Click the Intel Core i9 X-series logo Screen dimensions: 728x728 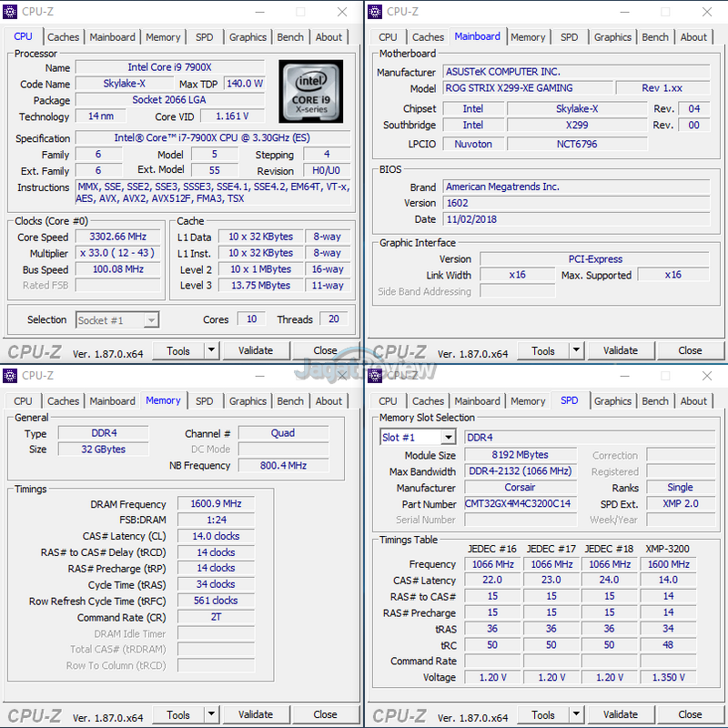pyautogui.click(x=311, y=92)
